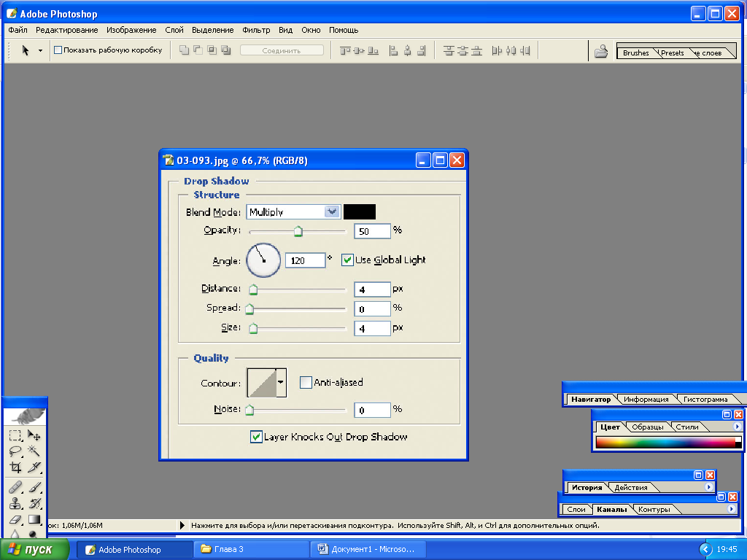Click the path selection arrow in options bar
This screenshot has width=747, height=560.
point(26,50)
